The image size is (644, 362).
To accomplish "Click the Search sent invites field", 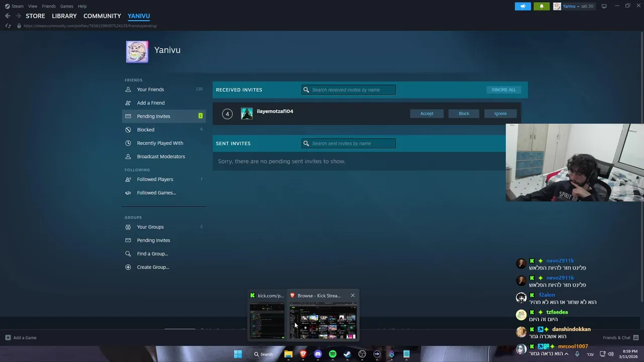I will [349, 143].
